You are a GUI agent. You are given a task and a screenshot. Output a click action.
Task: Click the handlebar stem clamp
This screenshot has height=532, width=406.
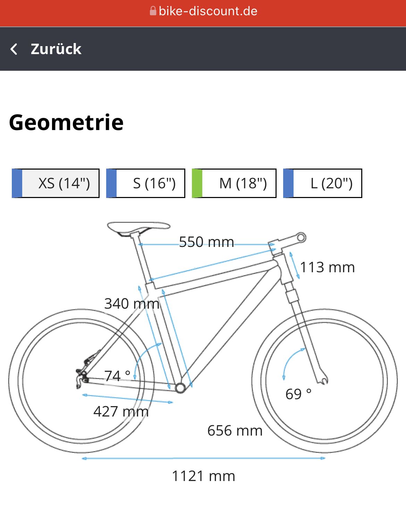pyautogui.click(x=301, y=238)
